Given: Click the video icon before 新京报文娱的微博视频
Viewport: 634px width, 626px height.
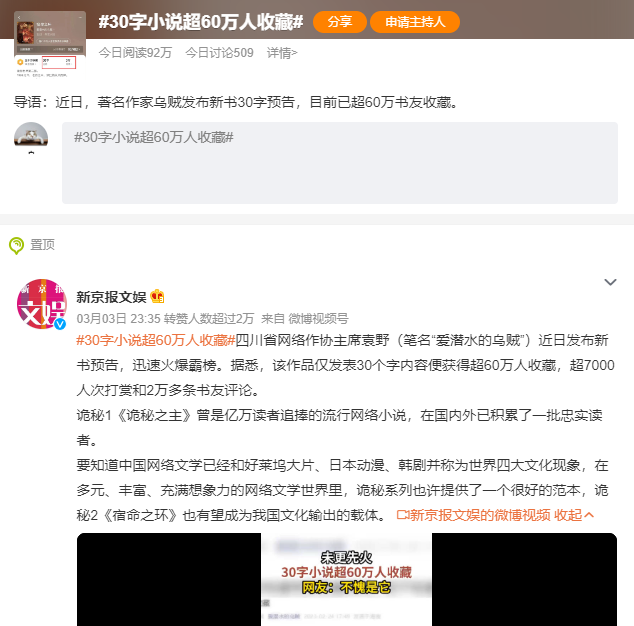Looking at the screenshot, I should point(403,515).
